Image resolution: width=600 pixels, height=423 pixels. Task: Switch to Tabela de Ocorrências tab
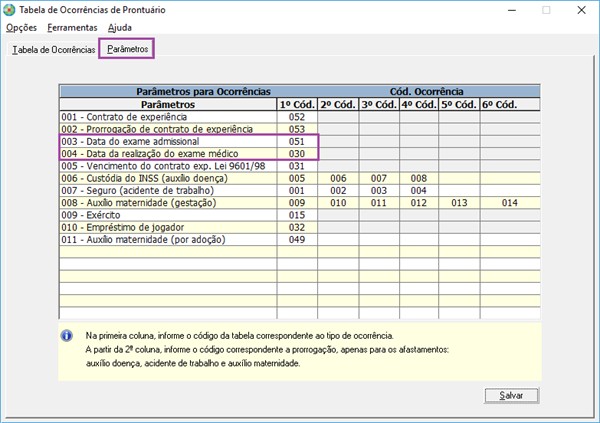[x=54, y=50]
